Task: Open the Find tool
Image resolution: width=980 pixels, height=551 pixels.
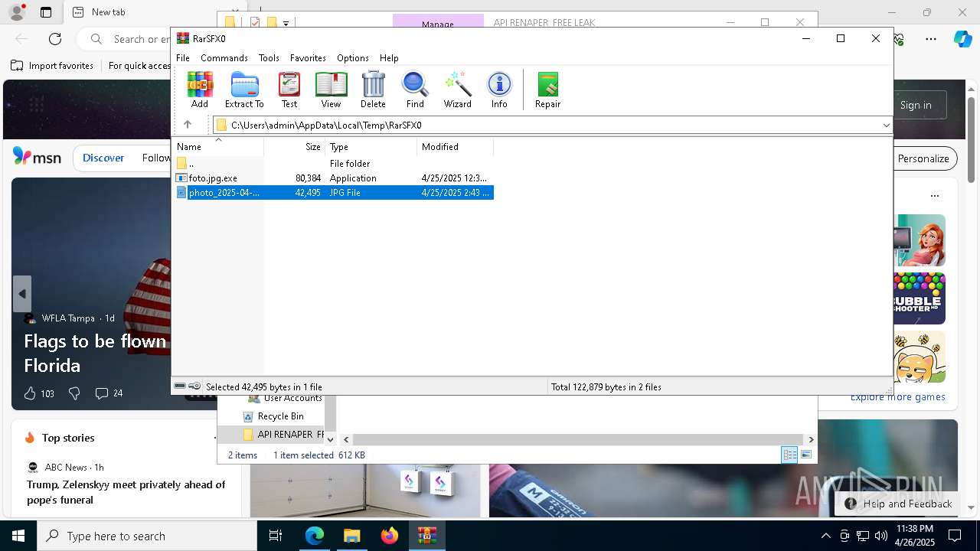Action: tap(415, 90)
